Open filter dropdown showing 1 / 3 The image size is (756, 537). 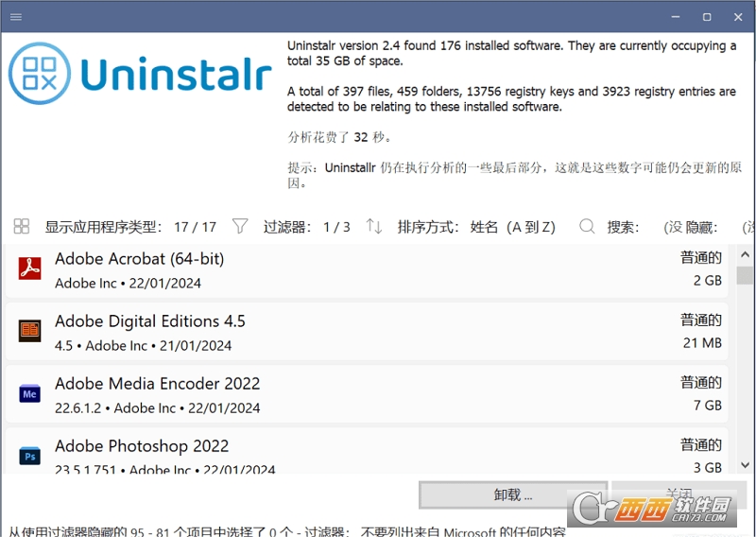[336, 227]
